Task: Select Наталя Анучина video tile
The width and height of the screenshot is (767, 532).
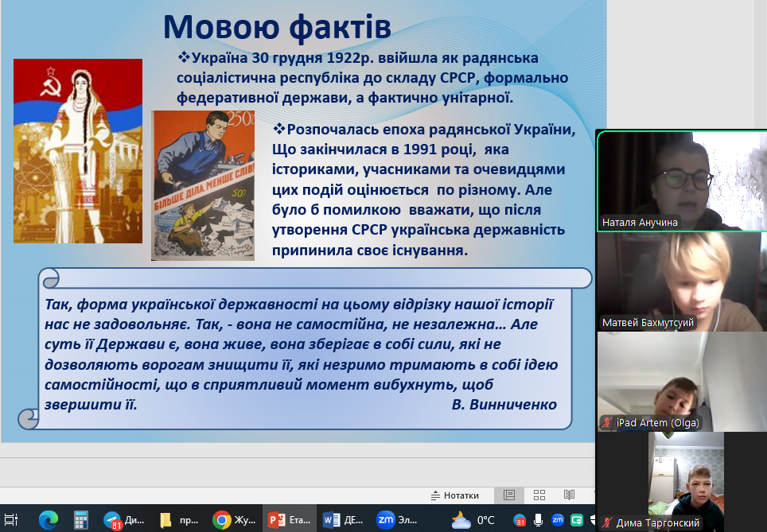Action: click(681, 181)
